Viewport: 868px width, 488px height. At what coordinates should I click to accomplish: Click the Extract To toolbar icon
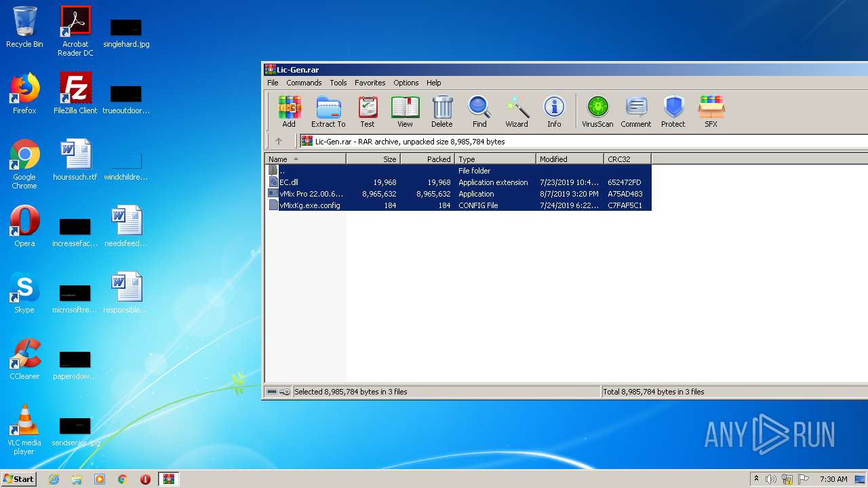click(x=328, y=112)
